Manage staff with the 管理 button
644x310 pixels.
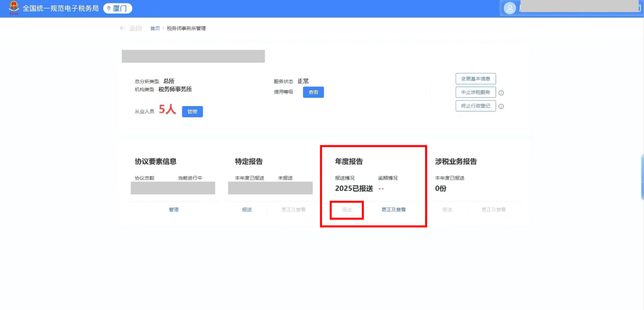coord(192,111)
